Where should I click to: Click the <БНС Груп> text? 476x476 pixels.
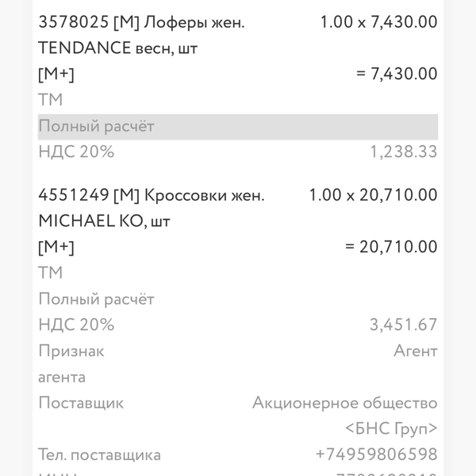point(391,428)
